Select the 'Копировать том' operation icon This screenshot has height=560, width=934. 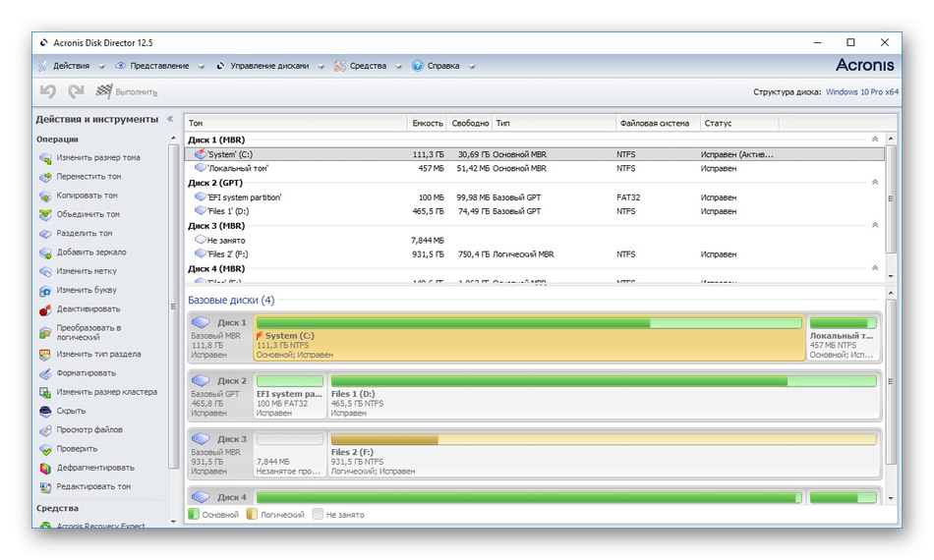(x=45, y=196)
